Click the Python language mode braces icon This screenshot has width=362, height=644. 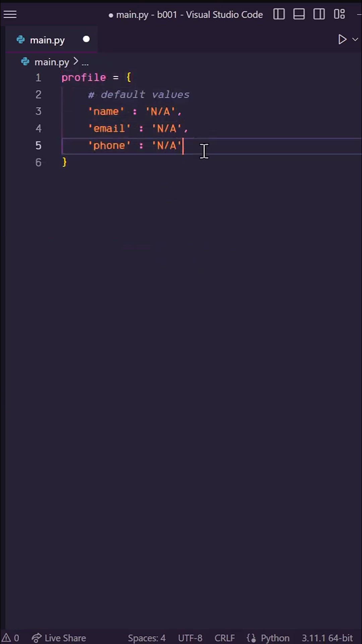coord(251,638)
